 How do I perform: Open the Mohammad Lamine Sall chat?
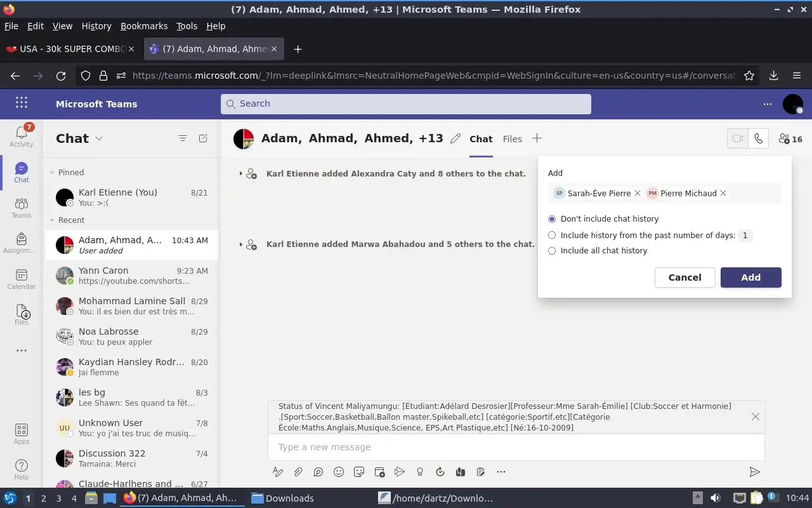coord(131,306)
